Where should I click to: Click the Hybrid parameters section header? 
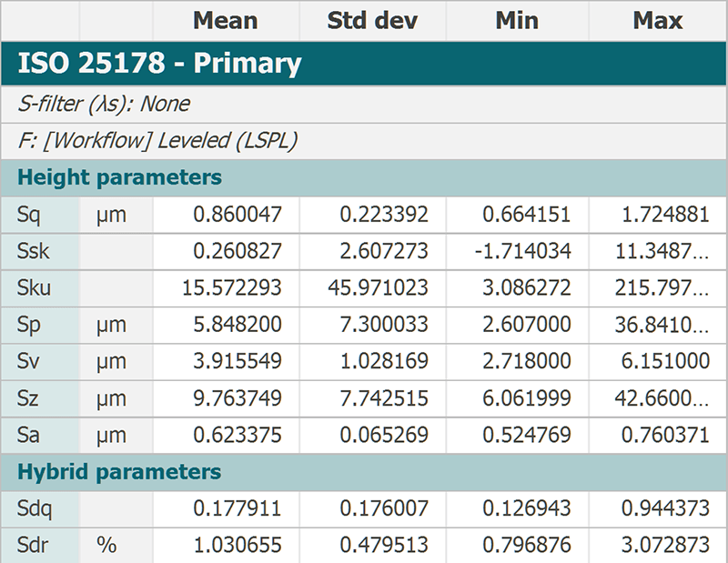[364, 472]
